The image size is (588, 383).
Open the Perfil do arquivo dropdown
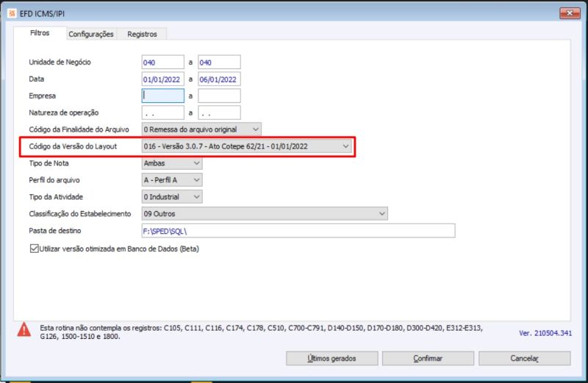click(x=172, y=180)
